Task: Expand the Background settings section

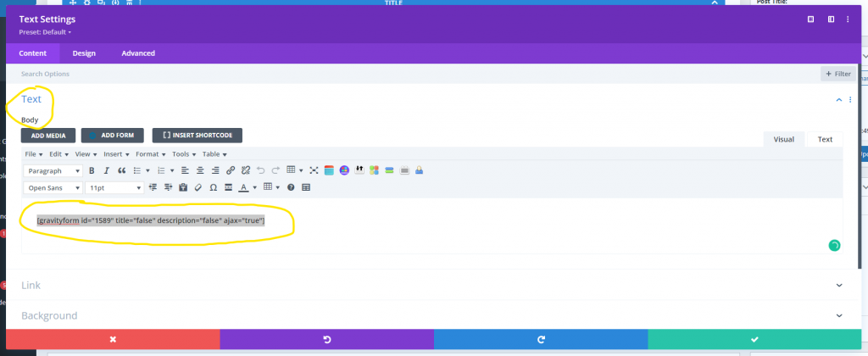Action: click(x=433, y=315)
